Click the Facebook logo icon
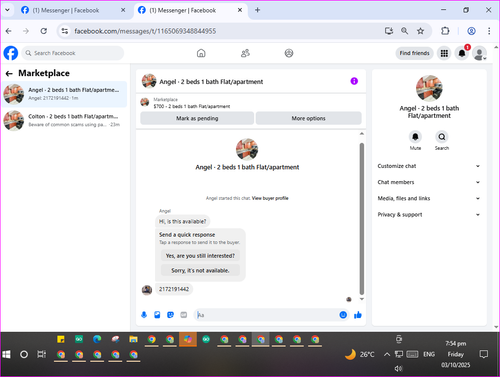The height and width of the screenshot is (377, 500). 11,53
